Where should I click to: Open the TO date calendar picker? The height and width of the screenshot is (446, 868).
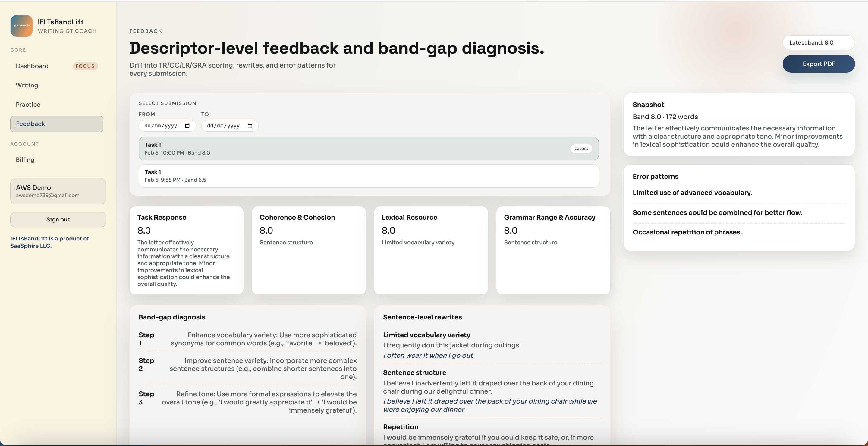click(x=250, y=126)
